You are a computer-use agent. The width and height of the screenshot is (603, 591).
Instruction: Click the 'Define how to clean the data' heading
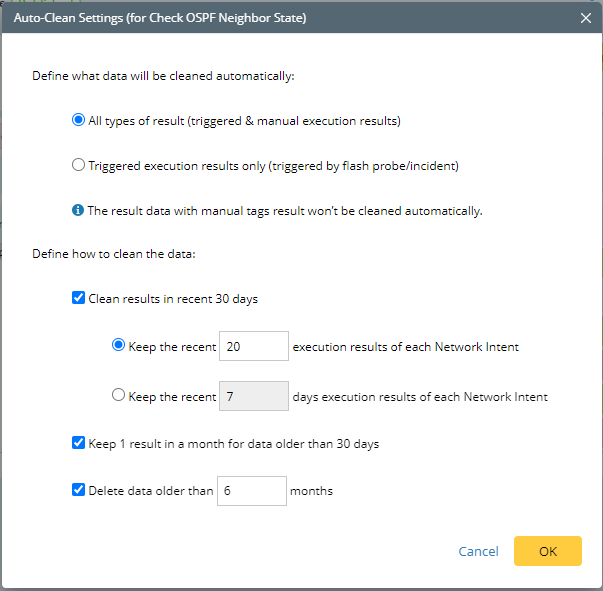coord(114,254)
